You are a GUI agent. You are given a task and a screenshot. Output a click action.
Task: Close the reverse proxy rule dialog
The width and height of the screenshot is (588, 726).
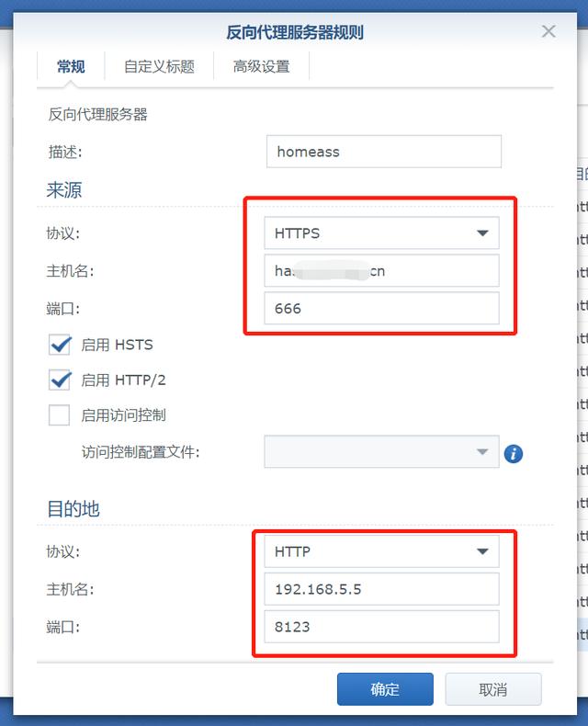[x=548, y=31]
